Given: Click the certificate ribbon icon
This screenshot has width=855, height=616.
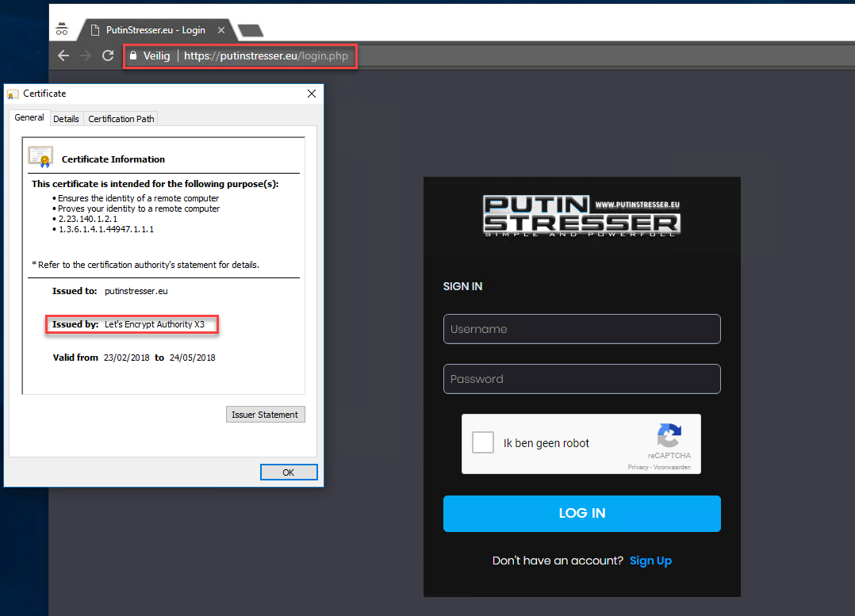Looking at the screenshot, I should pyautogui.click(x=41, y=157).
